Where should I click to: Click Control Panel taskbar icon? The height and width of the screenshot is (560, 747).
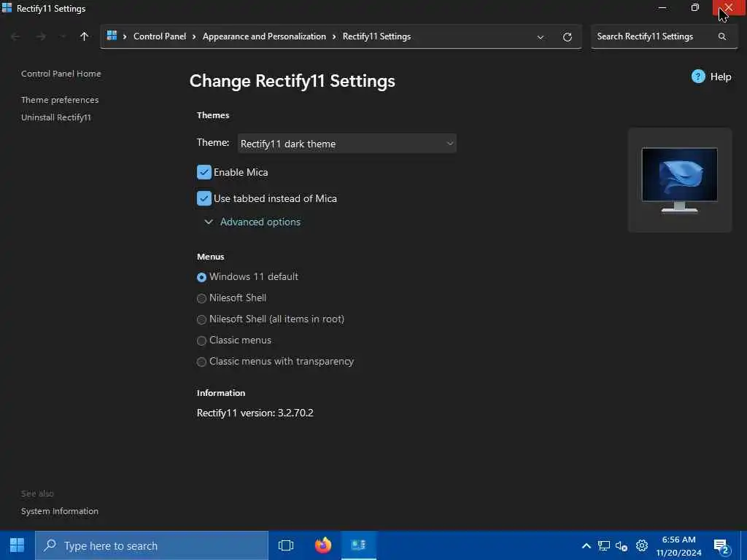click(359, 545)
